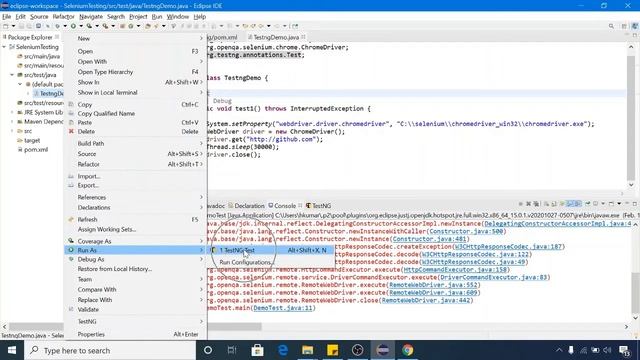Follow the RemoteWebDriver.java:442 link
640x360 pixels.
click(426, 300)
